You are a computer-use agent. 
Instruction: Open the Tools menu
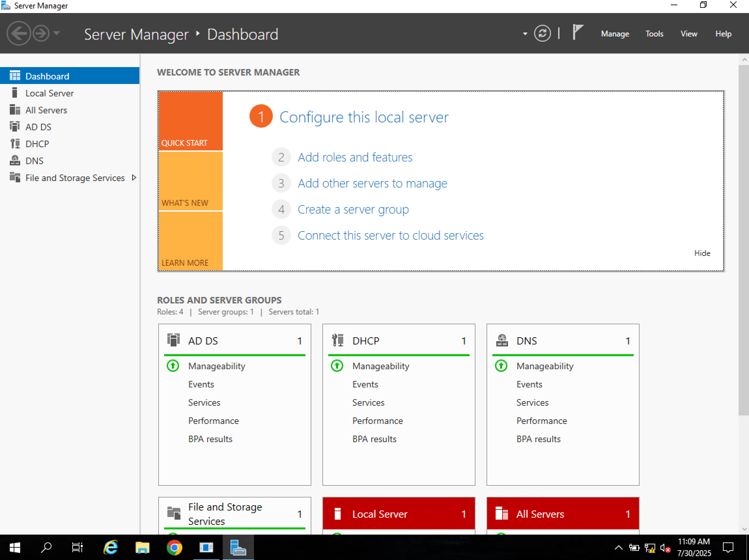(654, 34)
